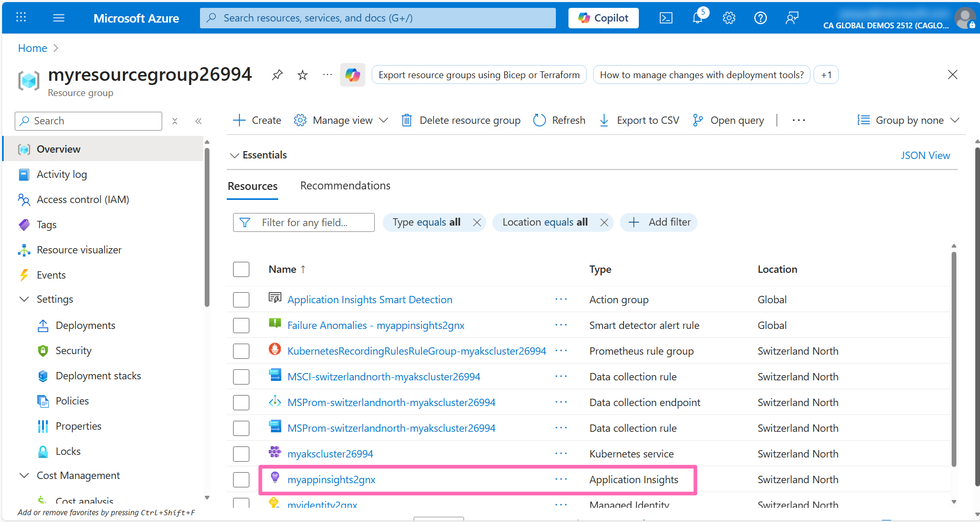
Task: Select the Activity log menu item
Action: click(61, 174)
